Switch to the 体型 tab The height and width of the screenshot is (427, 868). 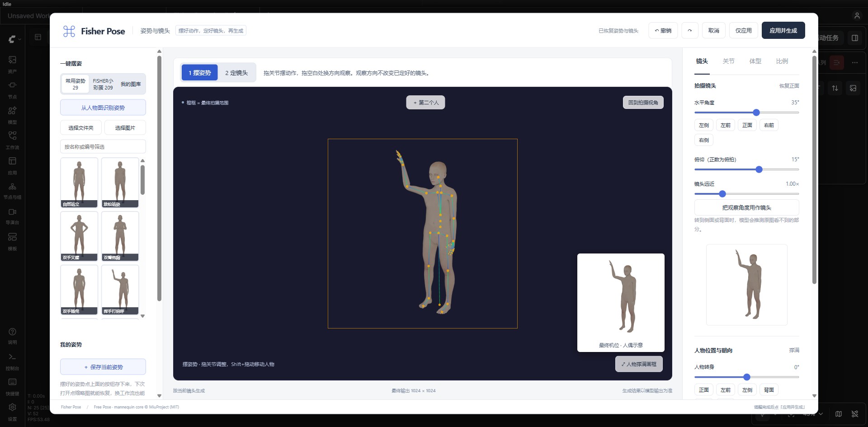point(755,61)
